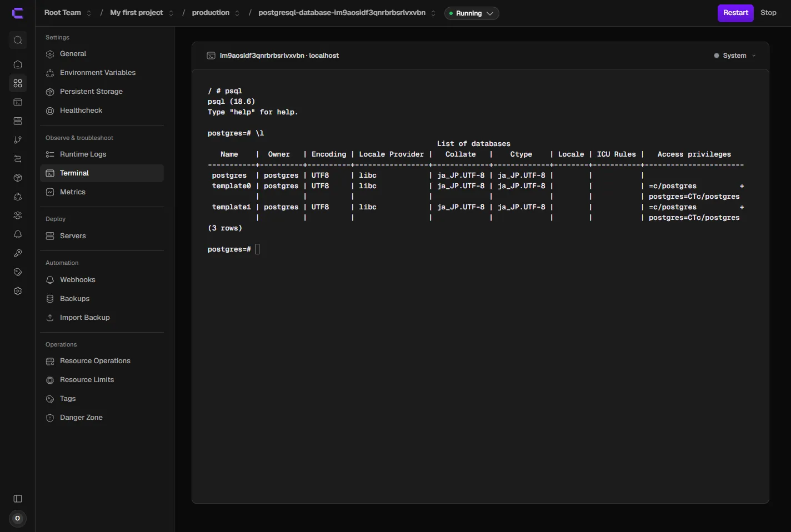Open Resource Limits page
Image resolution: width=791 pixels, height=532 pixels.
pos(102,380)
